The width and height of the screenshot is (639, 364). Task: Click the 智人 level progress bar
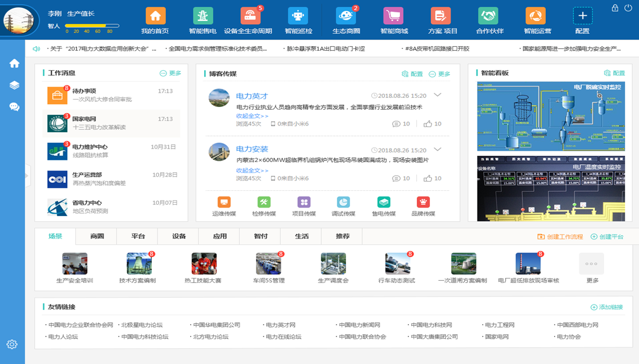(x=92, y=26)
